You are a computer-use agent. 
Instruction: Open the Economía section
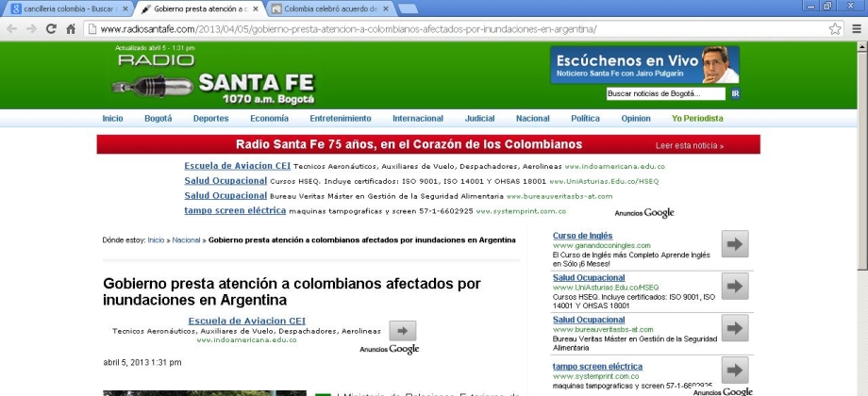coord(269,119)
